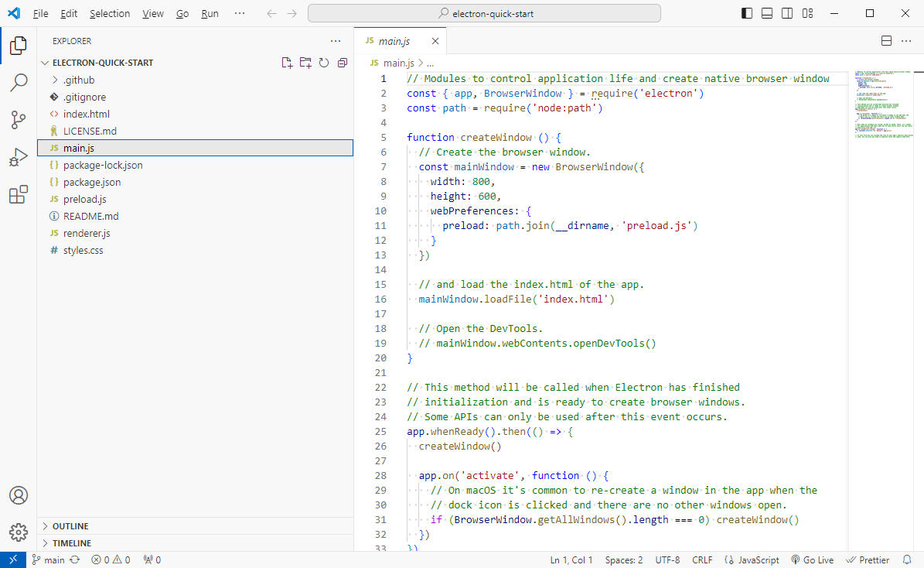Open the Edit menu
The width and height of the screenshot is (924, 568).
(x=69, y=13)
